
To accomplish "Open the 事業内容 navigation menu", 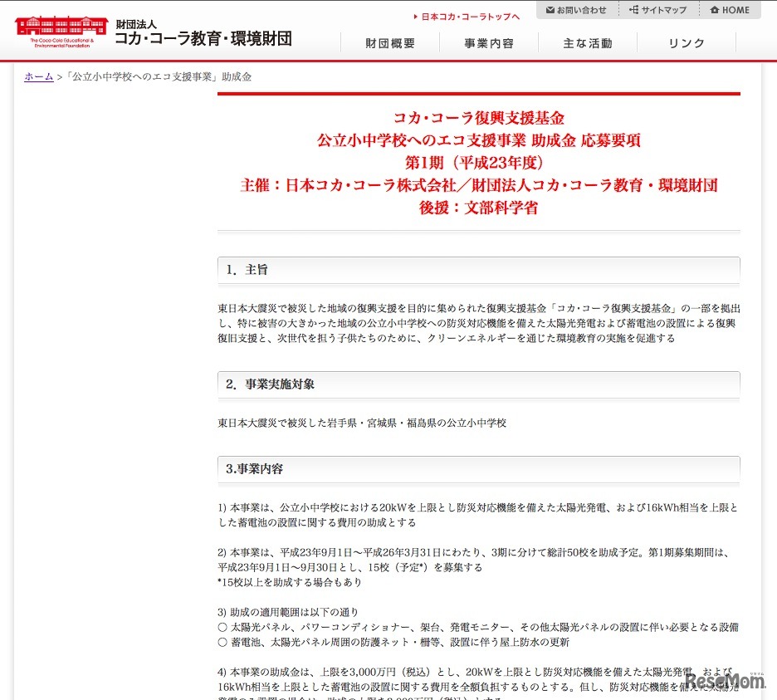I will (x=489, y=42).
